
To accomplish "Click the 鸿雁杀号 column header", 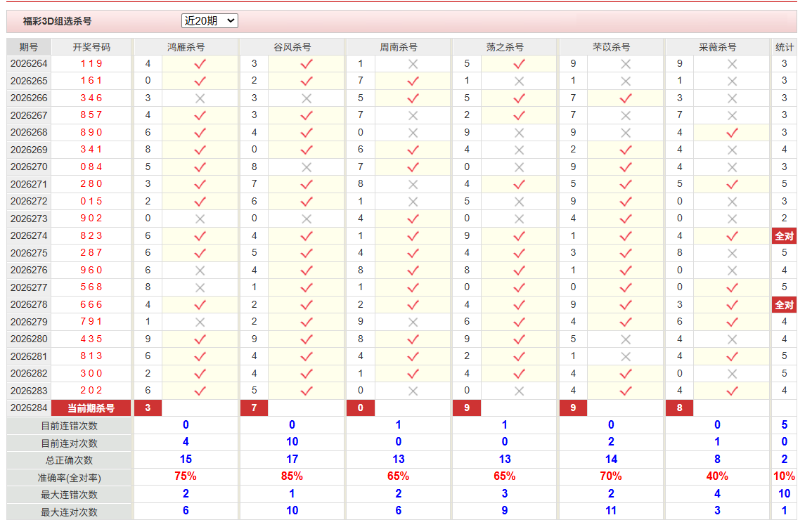I will click(x=186, y=47).
